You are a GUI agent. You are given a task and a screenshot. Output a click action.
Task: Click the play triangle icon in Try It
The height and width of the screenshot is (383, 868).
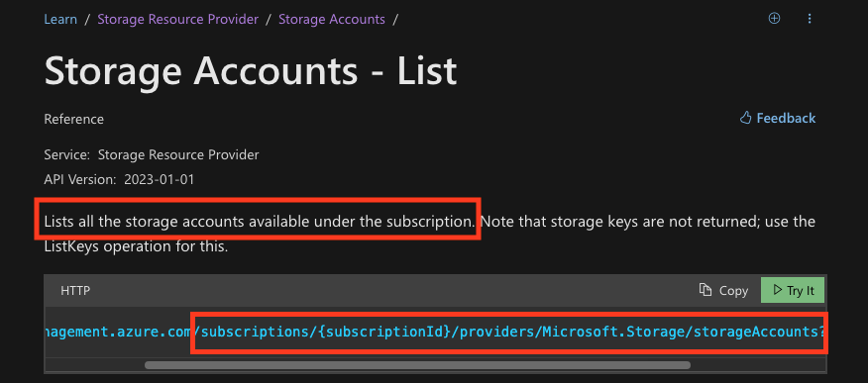click(x=777, y=290)
